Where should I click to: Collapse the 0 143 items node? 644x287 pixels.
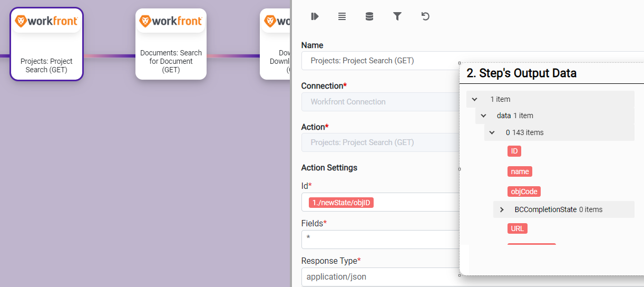tap(492, 132)
